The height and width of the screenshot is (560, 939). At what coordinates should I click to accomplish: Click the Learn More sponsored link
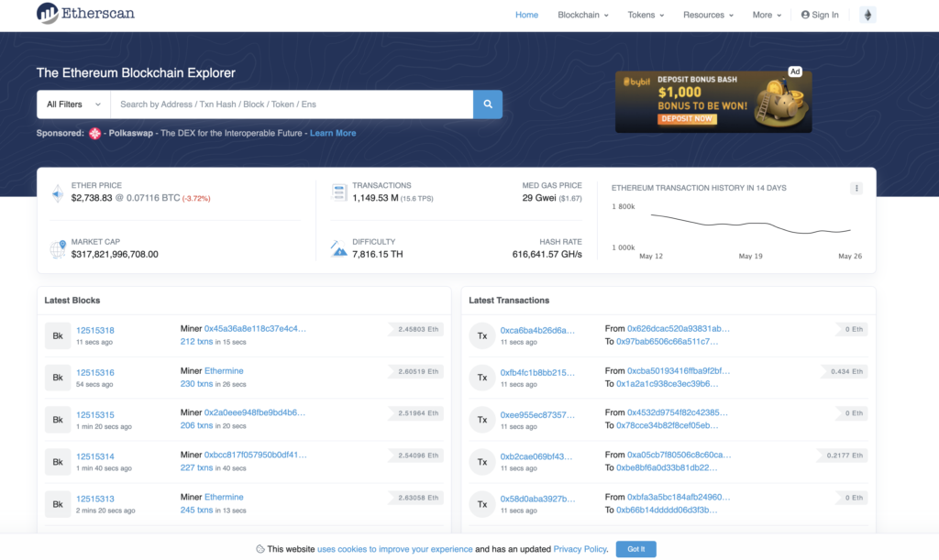click(x=333, y=134)
